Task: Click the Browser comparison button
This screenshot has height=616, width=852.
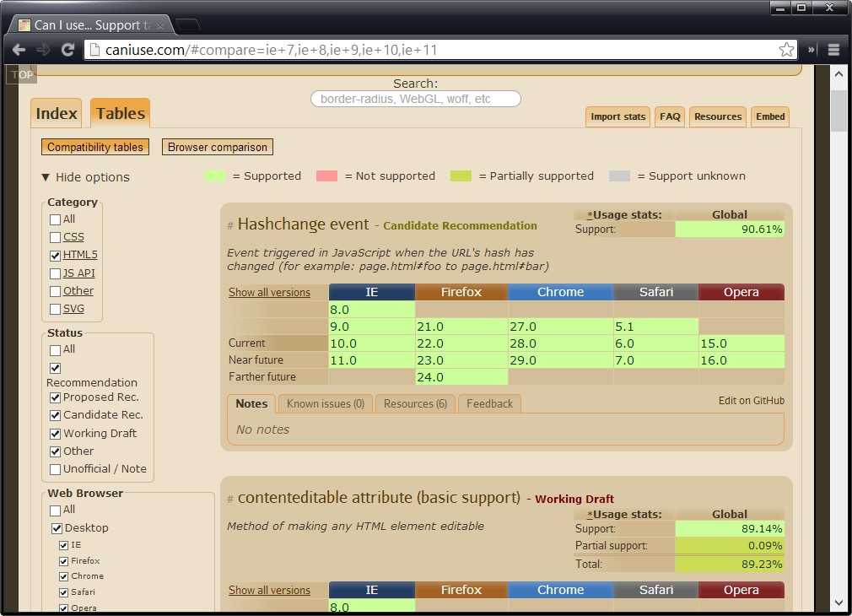Action: click(x=218, y=147)
